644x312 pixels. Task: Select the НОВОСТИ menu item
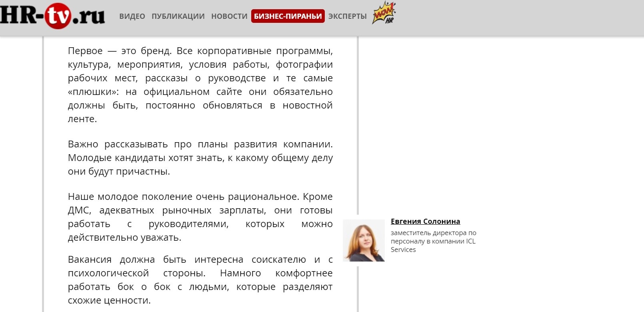[229, 16]
